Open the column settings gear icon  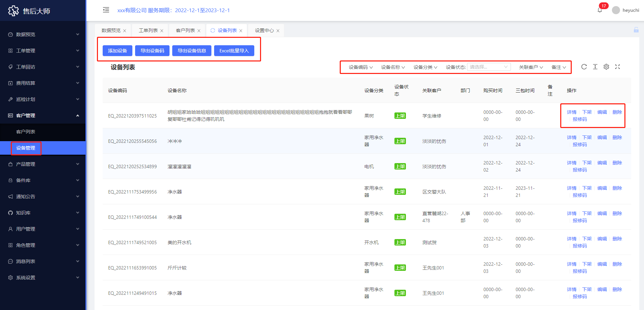[x=606, y=67]
